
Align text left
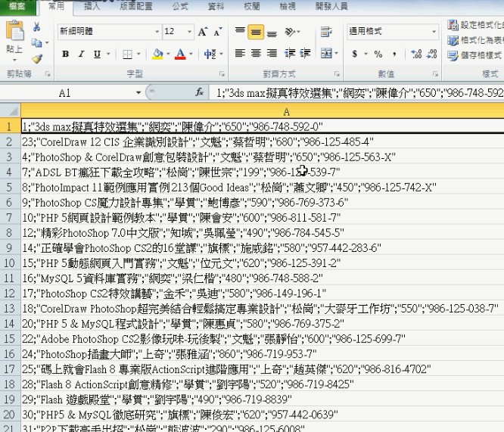coord(240,53)
